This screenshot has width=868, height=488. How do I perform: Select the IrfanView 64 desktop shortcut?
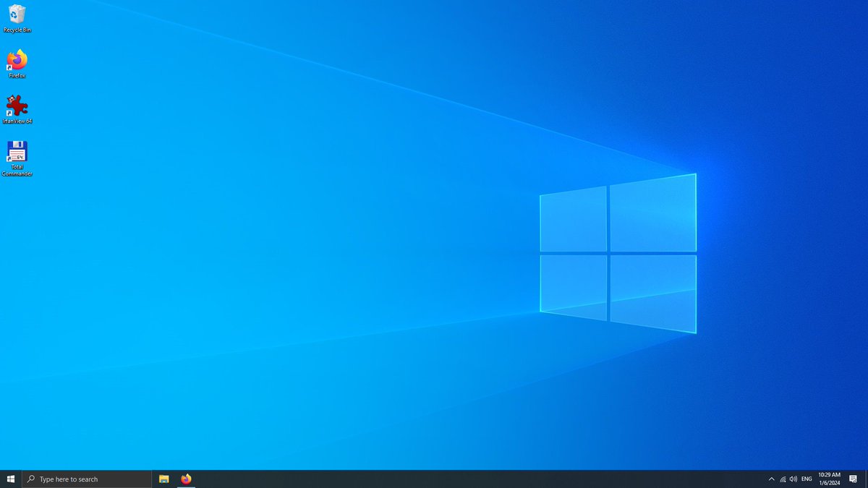[x=17, y=109]
